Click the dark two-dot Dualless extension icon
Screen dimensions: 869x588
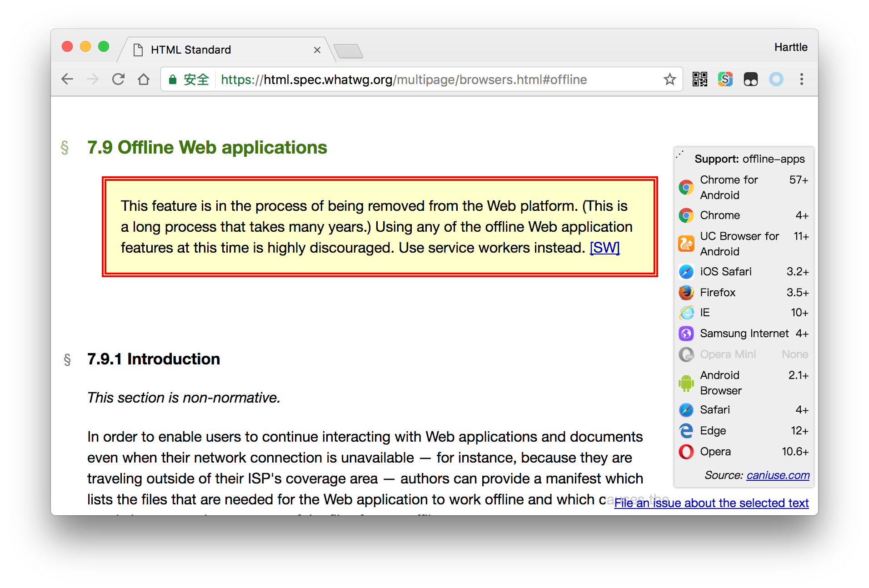pos(750,79)
